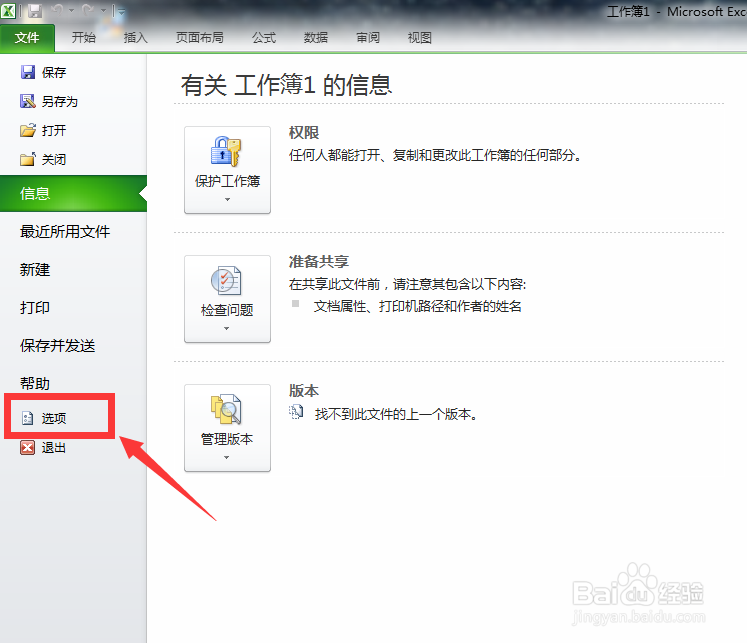
Task: Select the 信息 menu item
Action: pyautogui.click(x=73, y=193)
